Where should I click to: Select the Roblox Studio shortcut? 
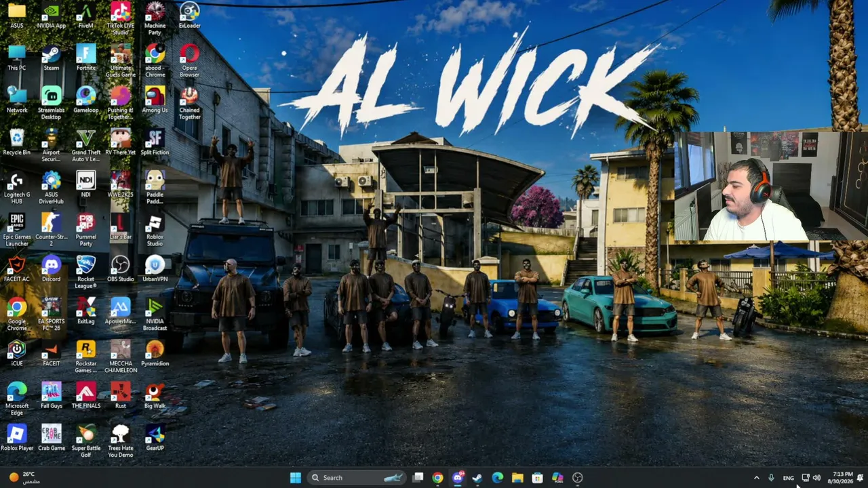(155, 230)
